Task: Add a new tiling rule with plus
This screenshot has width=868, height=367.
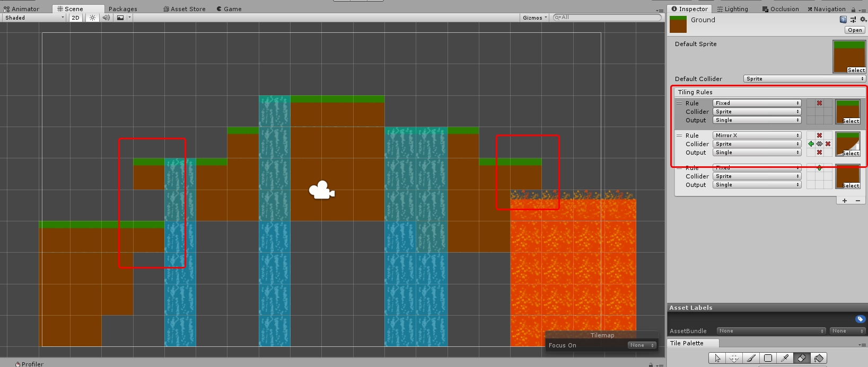Action: click(x=845, y=201)
